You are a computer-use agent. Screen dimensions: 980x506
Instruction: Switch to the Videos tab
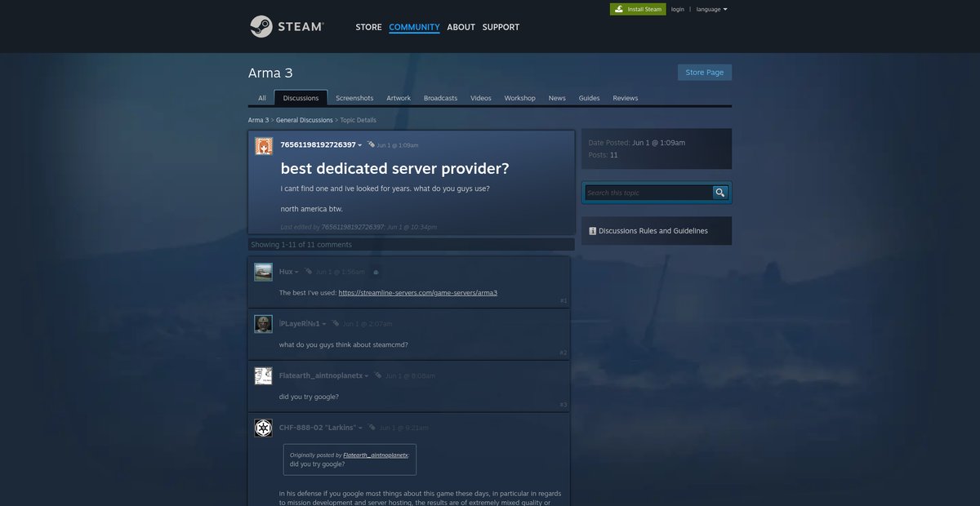(481, 98)
